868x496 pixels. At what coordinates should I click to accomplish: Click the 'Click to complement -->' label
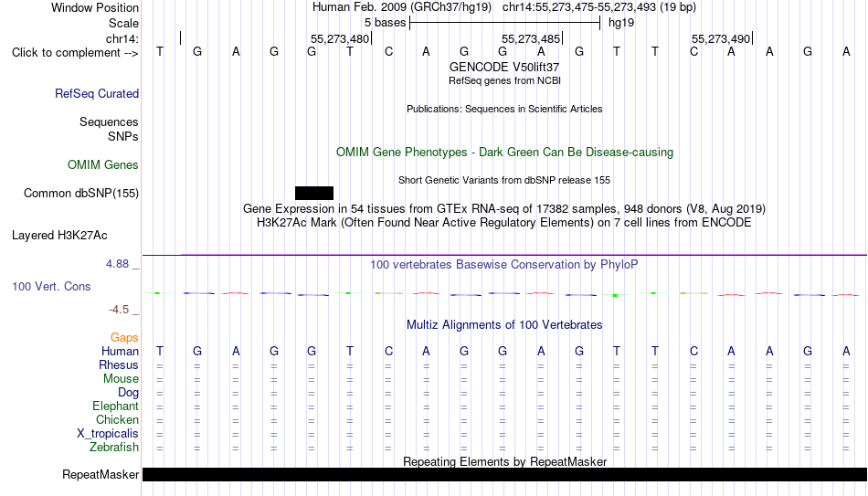75,53
